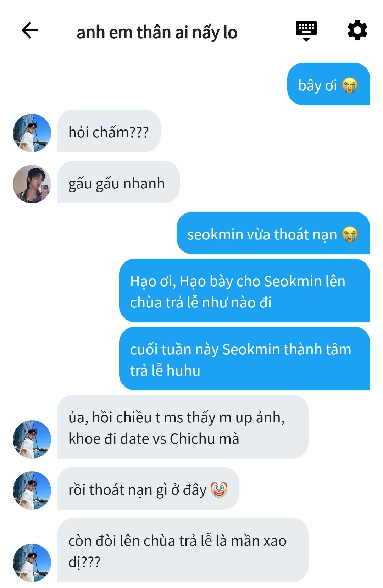This screenshot has width=383, height=588.
Task: Select the 'seokmin vừa thoát nạn' bubble
Action: pyautogui.click(x=273, y=233)
